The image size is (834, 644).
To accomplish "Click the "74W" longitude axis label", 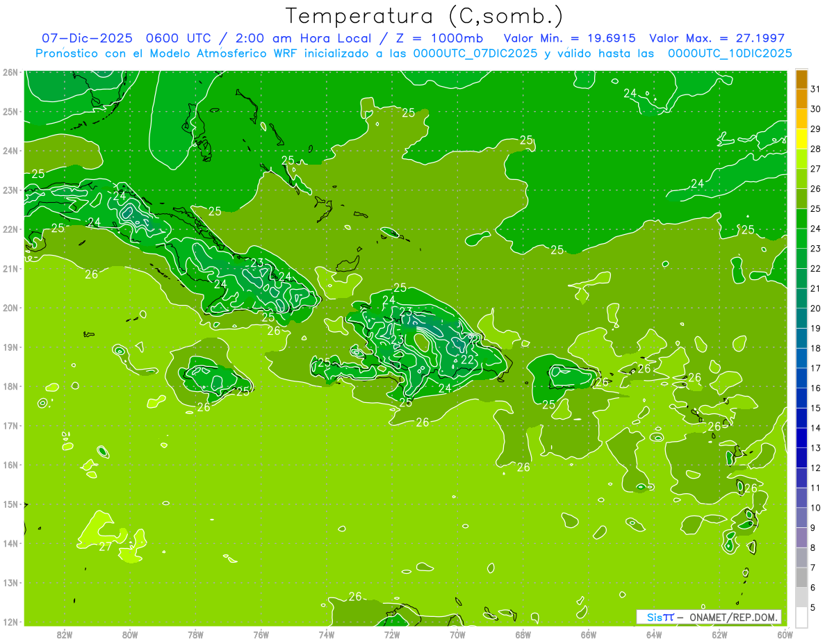I will [x=327, y=634].
